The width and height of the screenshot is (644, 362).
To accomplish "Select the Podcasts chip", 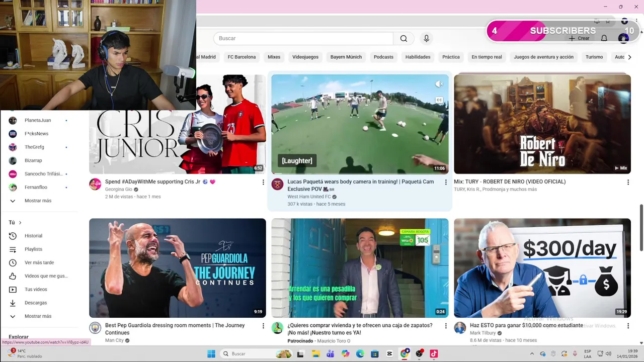I will tap(383, 57).
